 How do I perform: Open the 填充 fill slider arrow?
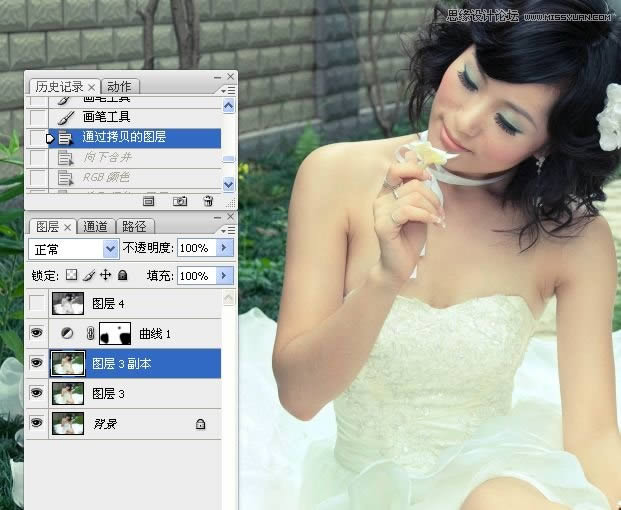tap(225, 275)
